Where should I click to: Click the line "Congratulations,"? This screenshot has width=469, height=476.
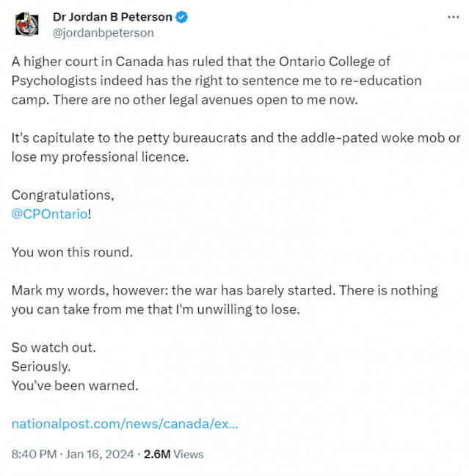pos(63,195)
